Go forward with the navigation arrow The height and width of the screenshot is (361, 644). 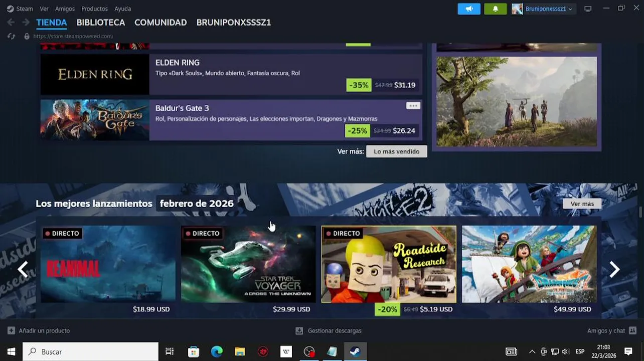[26, 23]
